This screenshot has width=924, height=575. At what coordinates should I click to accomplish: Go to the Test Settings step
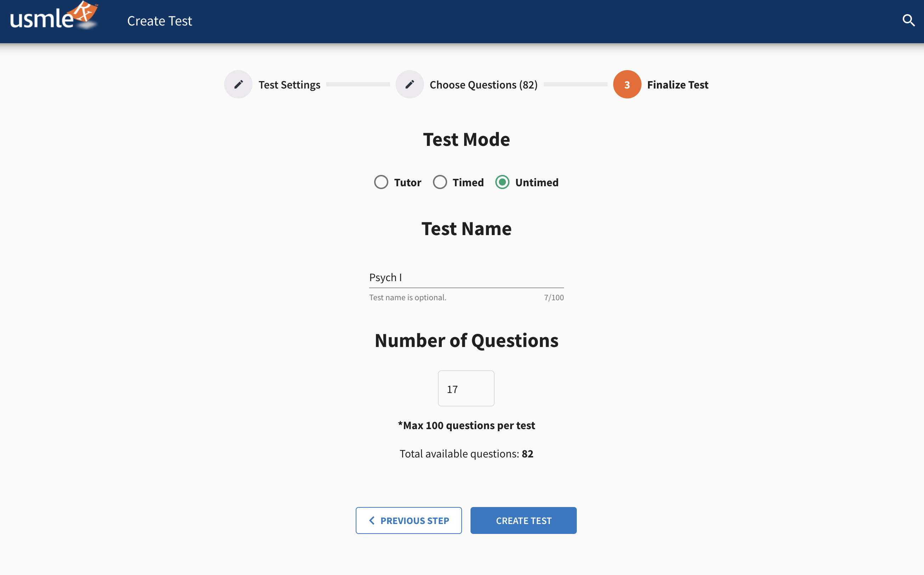pyautogui.click(x=289, y=84)
